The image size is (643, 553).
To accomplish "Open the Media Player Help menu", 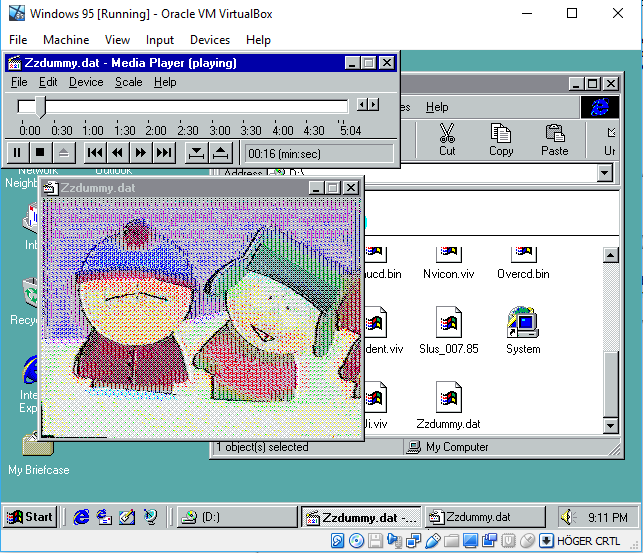I will pyautogui.click(x=165, y=82).
